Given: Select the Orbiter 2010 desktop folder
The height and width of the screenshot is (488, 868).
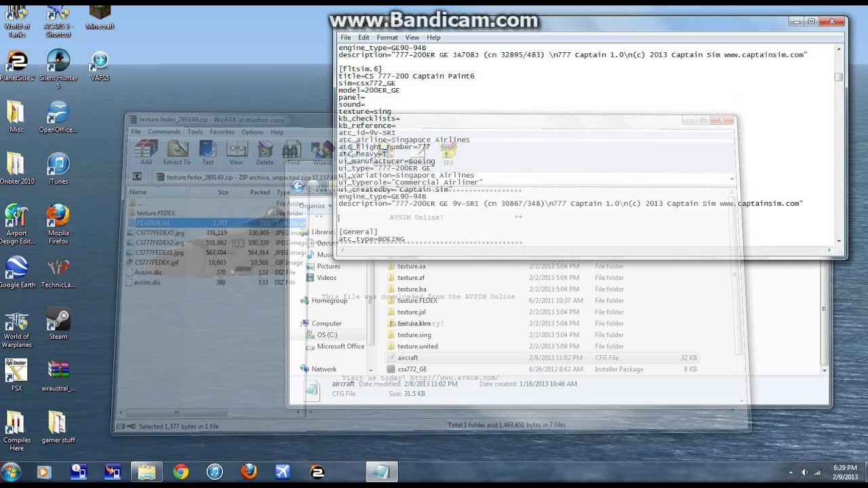Looking at the screenshot, I should pos(16,168).
